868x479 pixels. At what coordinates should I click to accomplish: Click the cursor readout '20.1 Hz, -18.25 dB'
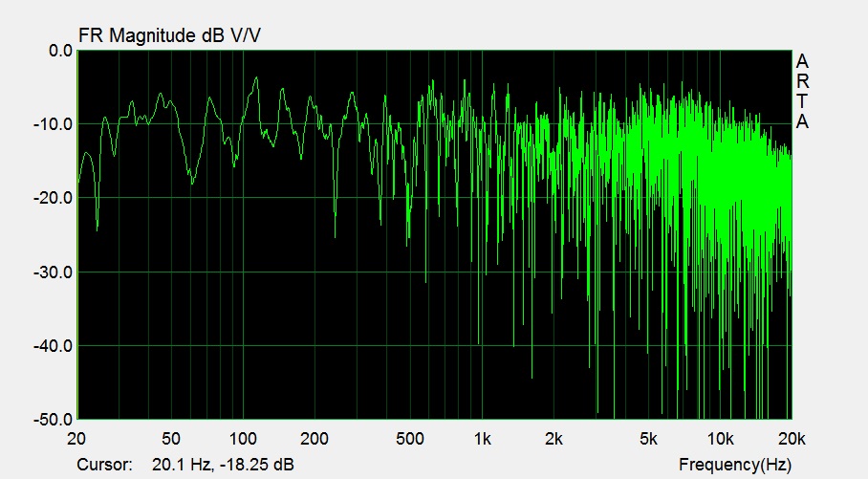coord(223,464)
